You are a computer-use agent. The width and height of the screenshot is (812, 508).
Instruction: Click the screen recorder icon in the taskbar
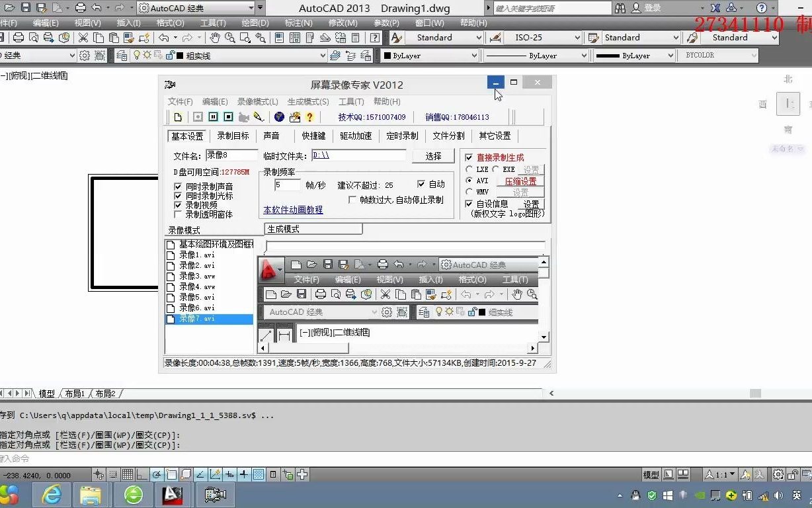(x=215, y=494)
